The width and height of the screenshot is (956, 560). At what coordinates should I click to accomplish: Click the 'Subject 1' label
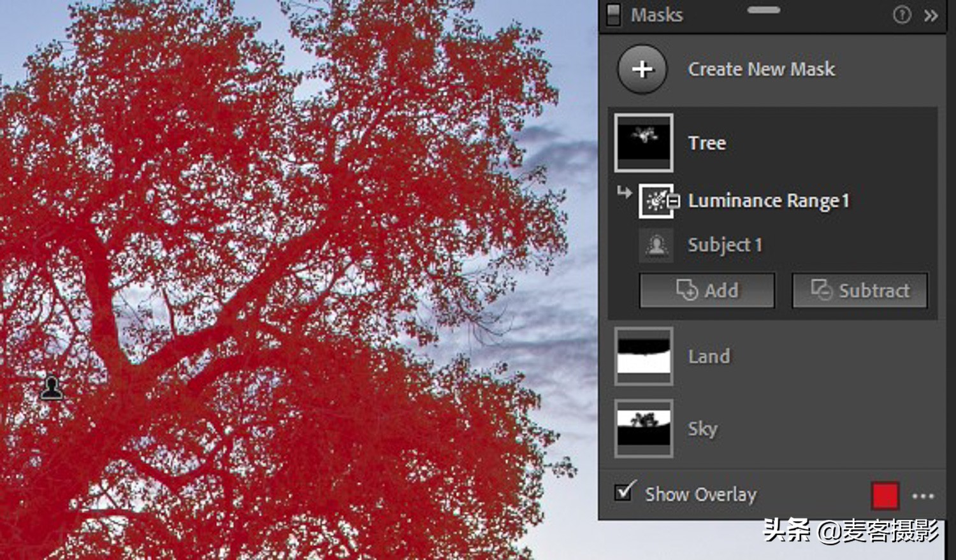click(725, 245)
